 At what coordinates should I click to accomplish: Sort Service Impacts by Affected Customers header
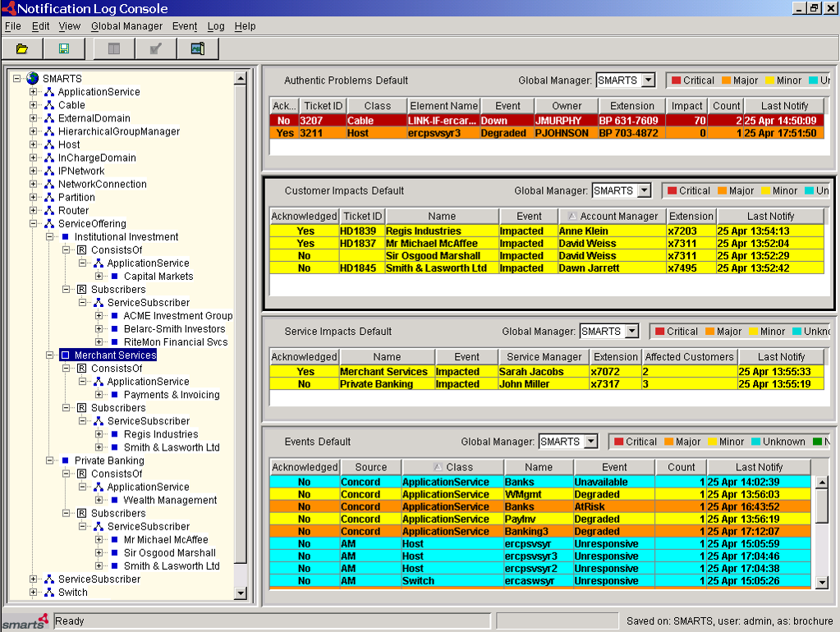(690, 357)
